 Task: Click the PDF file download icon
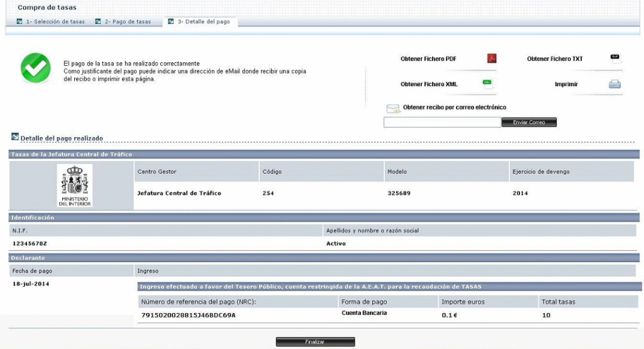pos(492,58)
